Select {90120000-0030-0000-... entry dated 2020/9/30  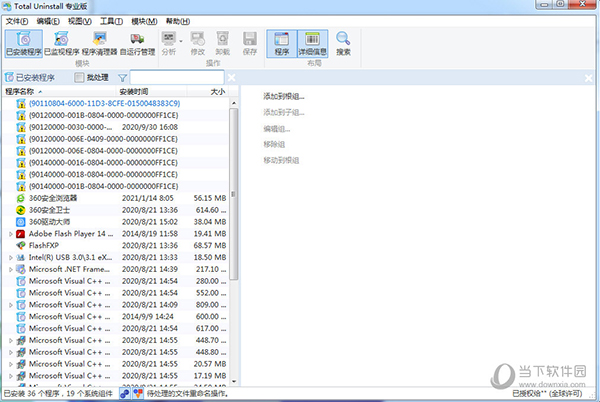coord(116,127)
